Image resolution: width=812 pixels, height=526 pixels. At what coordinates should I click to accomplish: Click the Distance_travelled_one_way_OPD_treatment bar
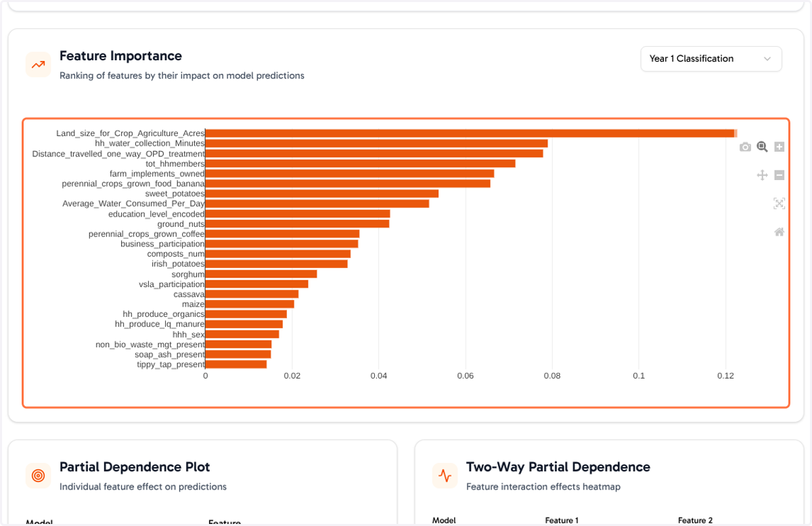point(374,154)
